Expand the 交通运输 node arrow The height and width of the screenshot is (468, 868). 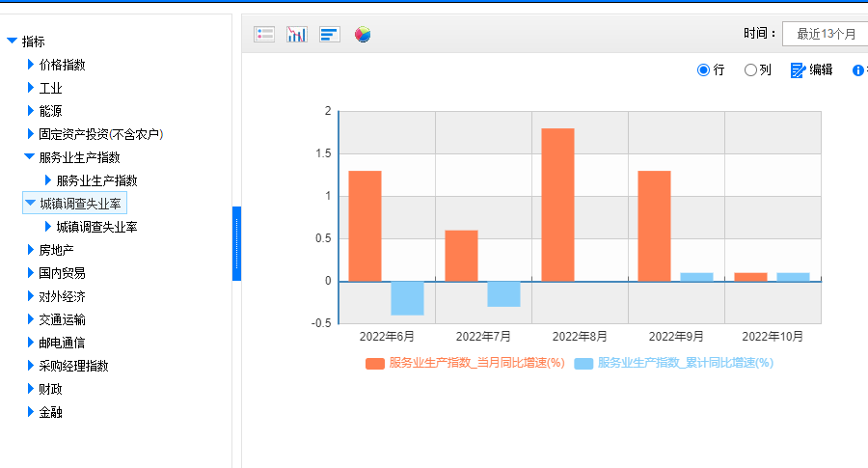(x=31, y=319)
